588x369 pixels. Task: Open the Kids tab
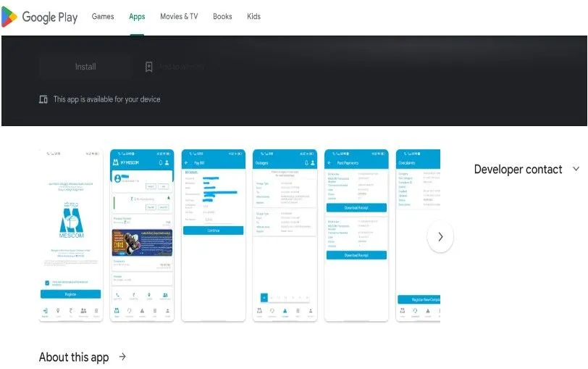(253, 17)
